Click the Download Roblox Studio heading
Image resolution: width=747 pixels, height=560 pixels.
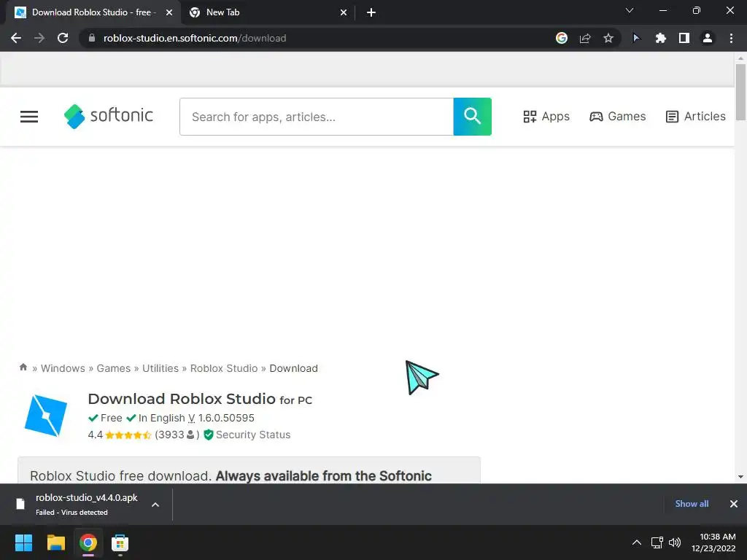pos(200,399)
